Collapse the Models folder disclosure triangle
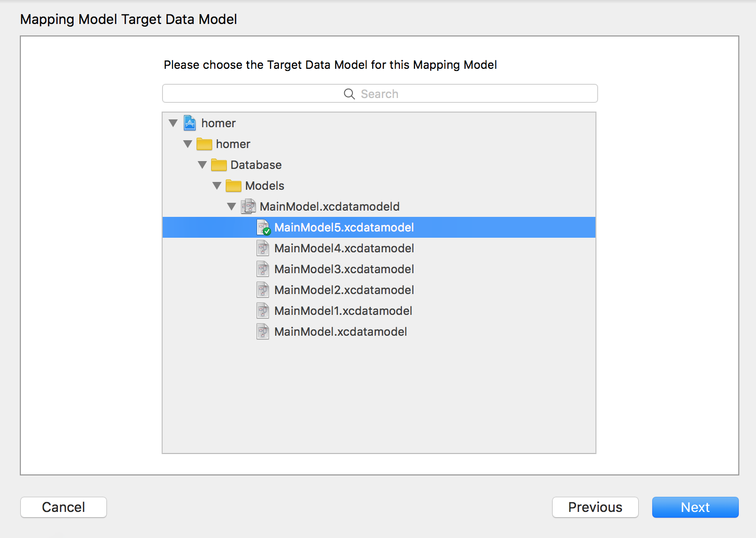 pyautogui.click(x=217, y=186)
